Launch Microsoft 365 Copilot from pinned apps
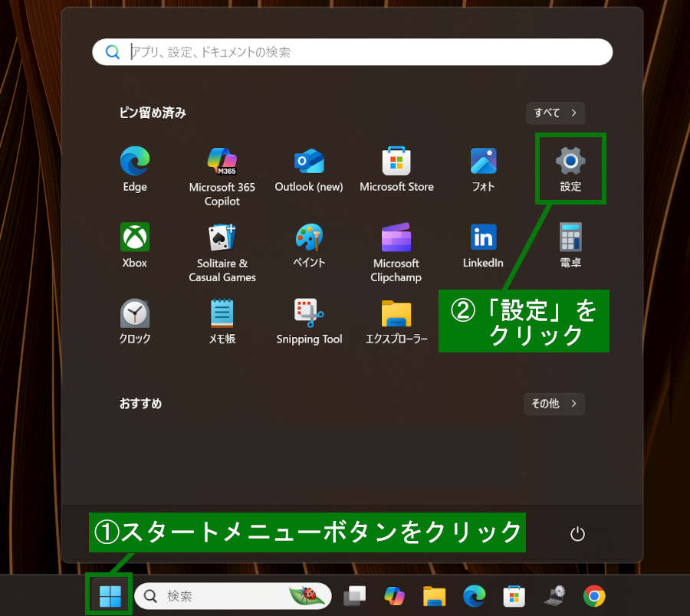 coord(222,176)
